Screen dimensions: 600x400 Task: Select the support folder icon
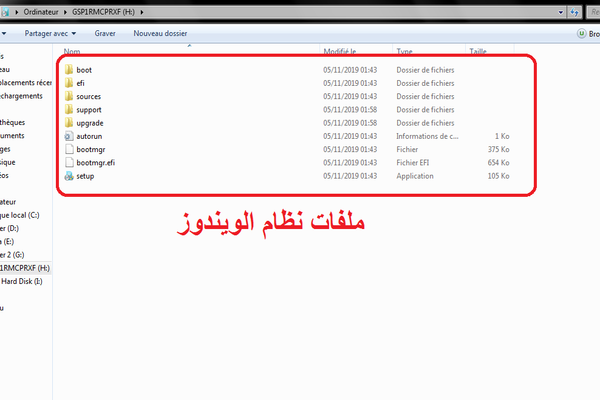point(68,109)
